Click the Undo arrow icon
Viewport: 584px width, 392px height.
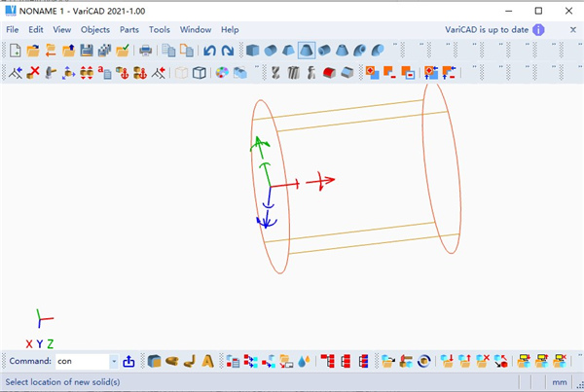tap(209, 51)
